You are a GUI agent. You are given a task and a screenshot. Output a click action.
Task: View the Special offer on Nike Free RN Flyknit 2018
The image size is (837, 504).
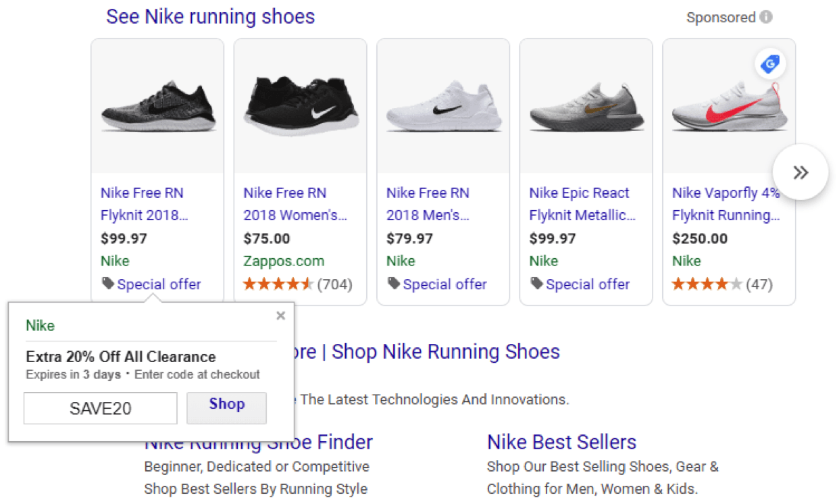click(159, 284)
